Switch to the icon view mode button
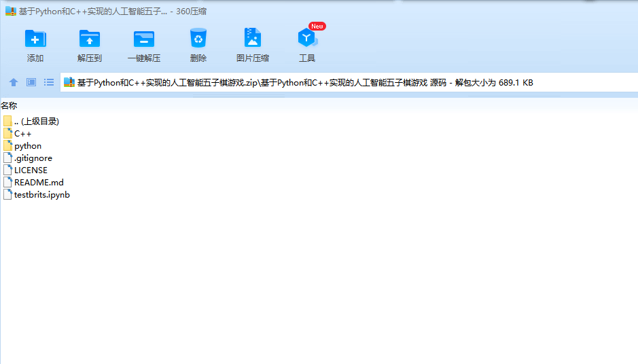The height and width of the screenshot is (364, 638). (x=31, y=83)
